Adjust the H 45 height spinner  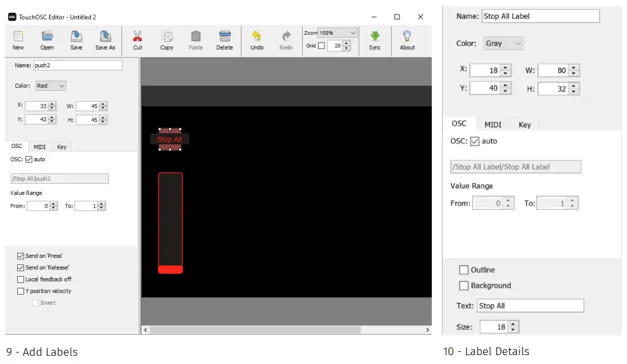pyautogui.click(x=103, y=119)
